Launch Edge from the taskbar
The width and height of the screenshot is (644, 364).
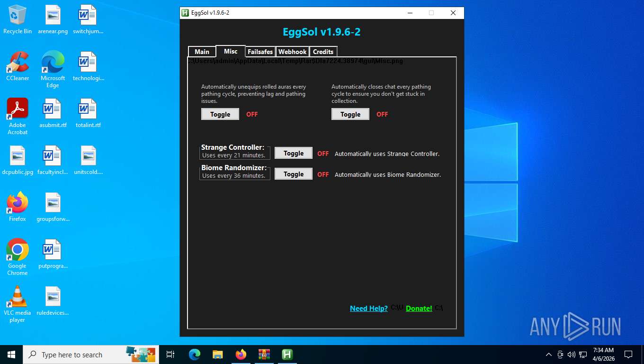tap(195, 355)
